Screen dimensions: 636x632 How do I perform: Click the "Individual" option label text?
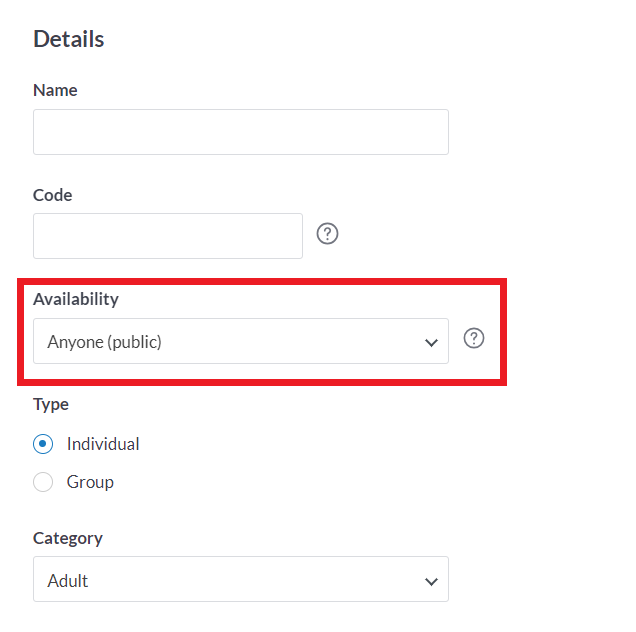click(x=103, y=444)
